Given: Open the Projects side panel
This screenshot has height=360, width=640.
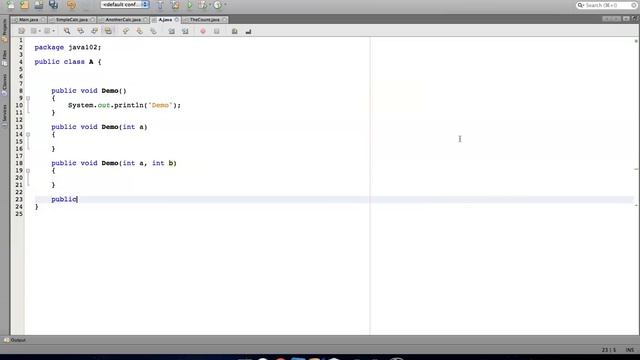Looking at the screenshot, I should pyautogui.click(x=4, y=31).
